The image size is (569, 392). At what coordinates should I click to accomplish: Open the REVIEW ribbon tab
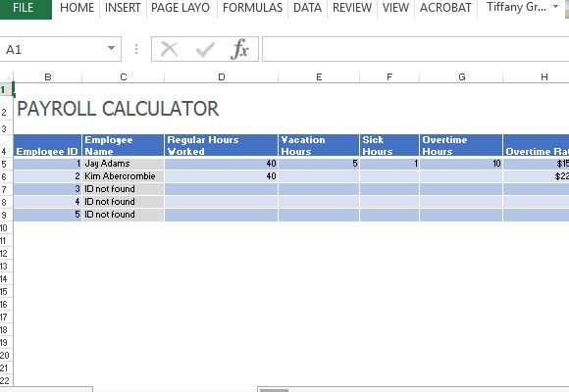tap(352, 8)
